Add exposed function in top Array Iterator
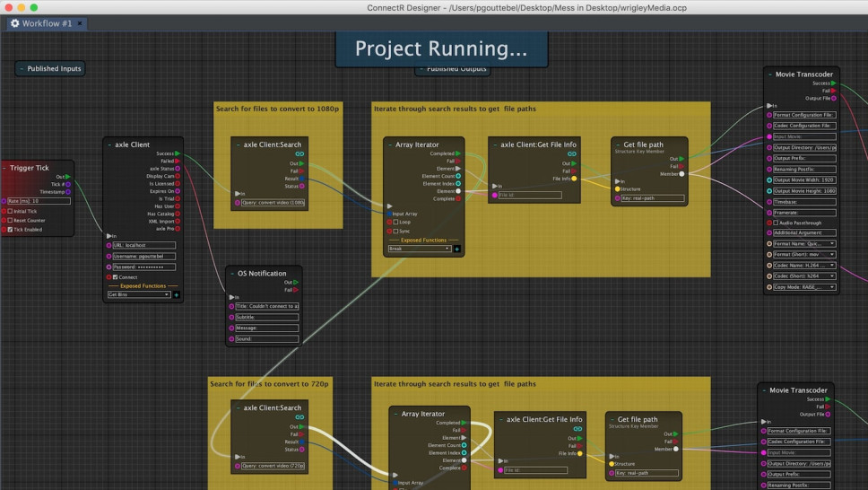 tap(457, 249)
